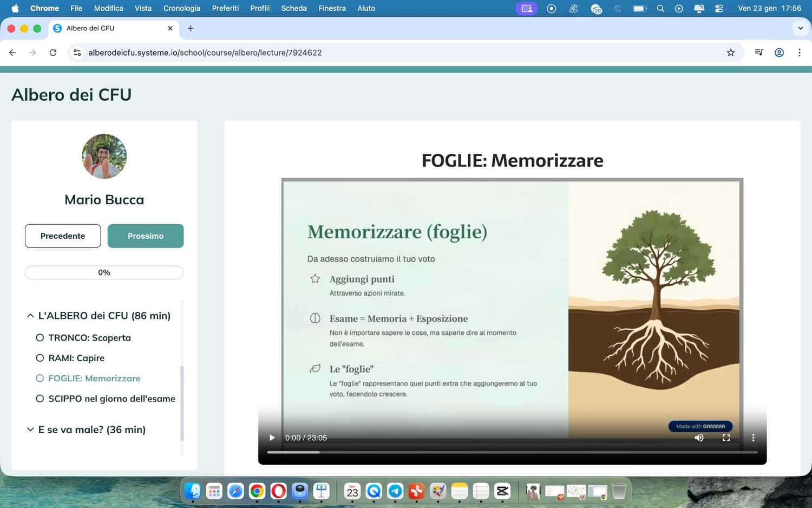Click the forward navigation arrow
Image resolution: width=812 pixels, height=508 pixels.
32,53
